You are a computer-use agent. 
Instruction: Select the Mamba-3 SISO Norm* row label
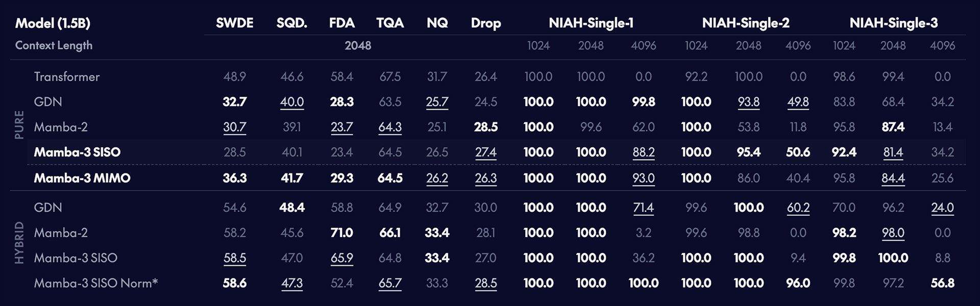[96, 283]
